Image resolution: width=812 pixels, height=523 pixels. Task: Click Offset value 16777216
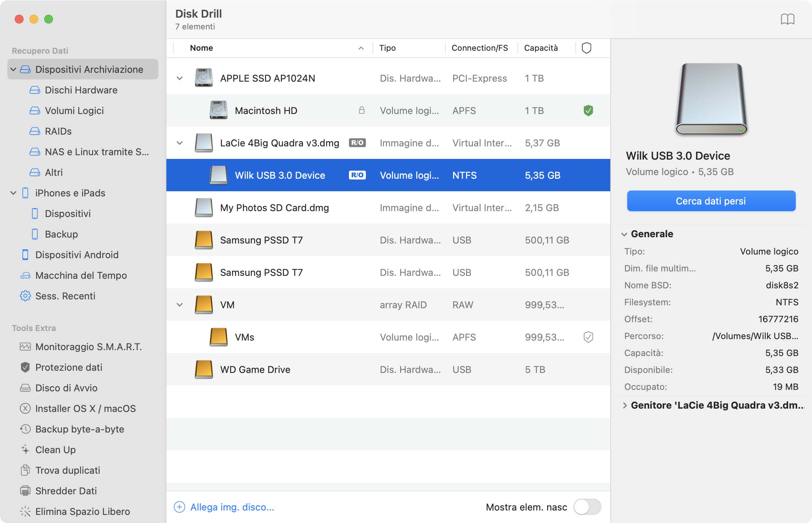778,319
